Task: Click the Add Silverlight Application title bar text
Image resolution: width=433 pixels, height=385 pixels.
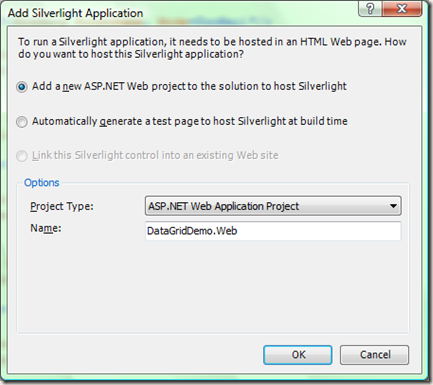Action: pos(75,13)
